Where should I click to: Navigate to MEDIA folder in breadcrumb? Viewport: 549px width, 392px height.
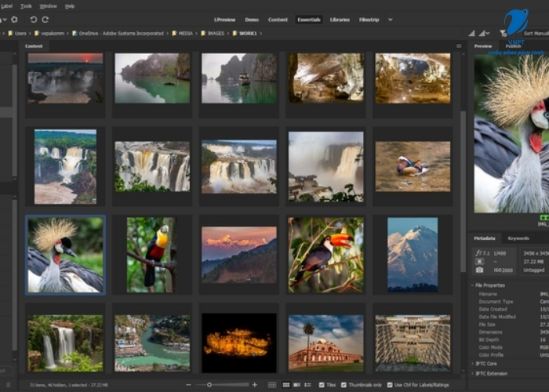[x=186, y=33]
